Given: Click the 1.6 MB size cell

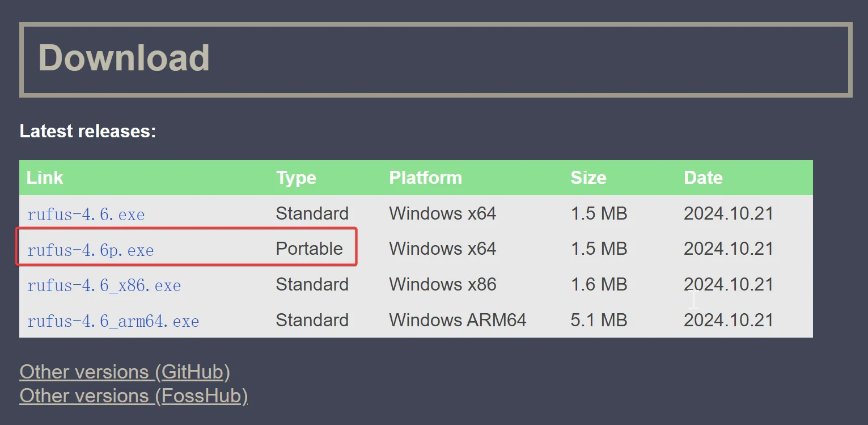Looking at the screenshot, I should 599,284.
